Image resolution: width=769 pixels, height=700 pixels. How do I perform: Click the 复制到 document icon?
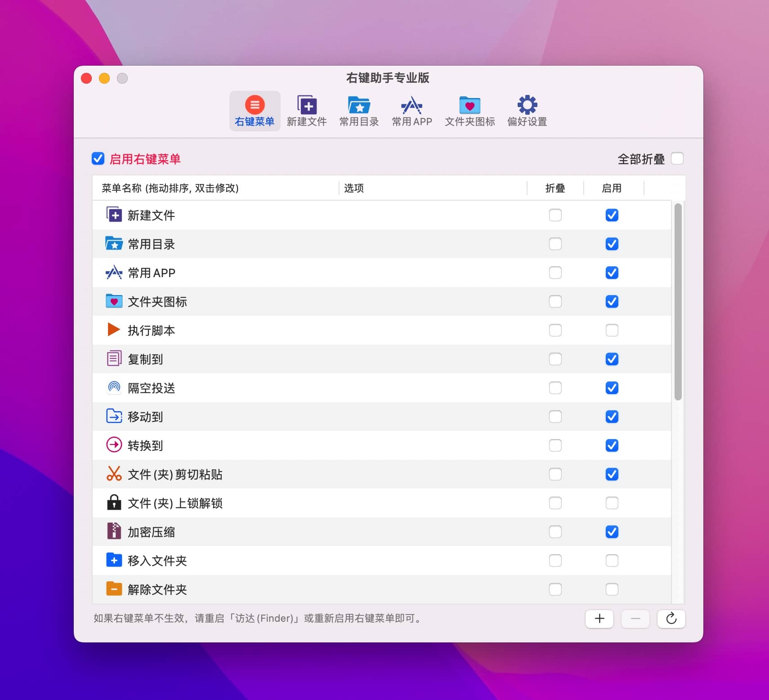pyautogui.click(x=114, y=359)
